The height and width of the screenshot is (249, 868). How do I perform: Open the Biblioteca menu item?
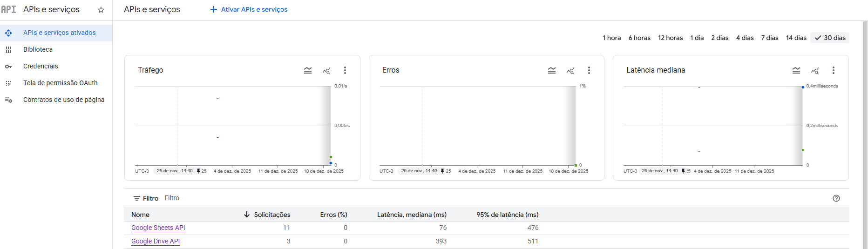(x=56, y=50)
